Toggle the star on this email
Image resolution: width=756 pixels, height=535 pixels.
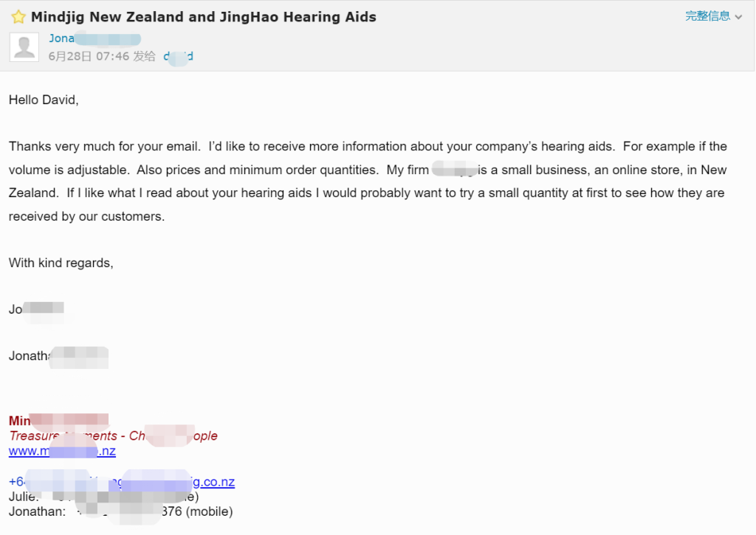coord(18,18)
